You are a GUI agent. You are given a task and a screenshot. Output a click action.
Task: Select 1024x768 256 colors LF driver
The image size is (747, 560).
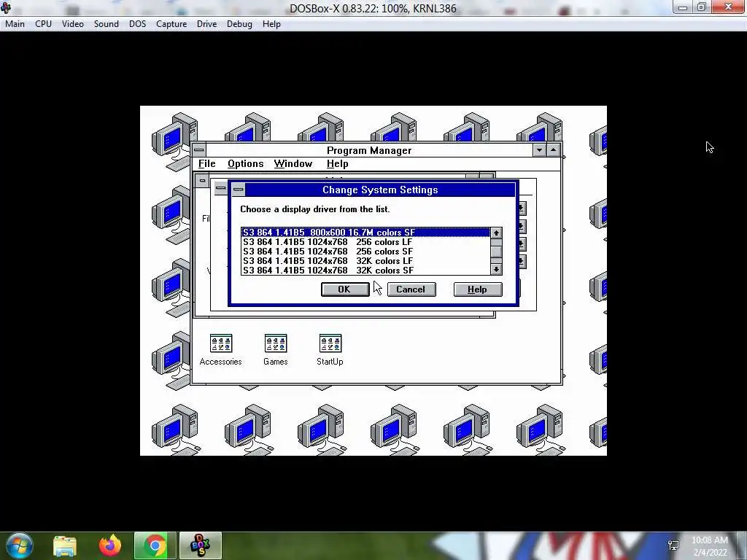(x=365, y=242)
